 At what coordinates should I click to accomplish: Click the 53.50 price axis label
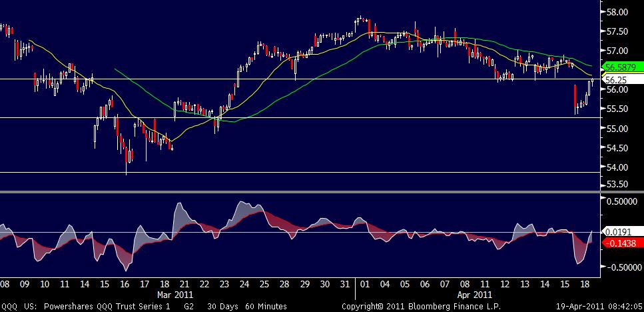coord(617,184)
